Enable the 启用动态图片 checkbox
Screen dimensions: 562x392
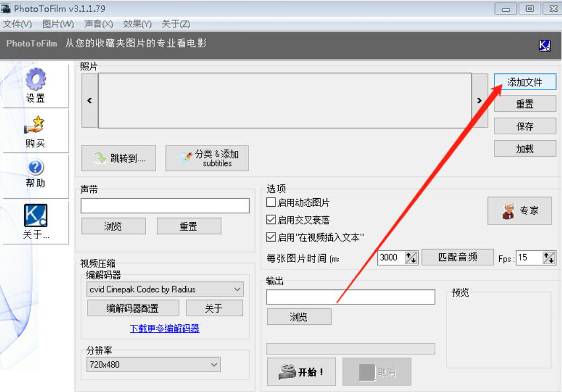(x=271, y=202)
